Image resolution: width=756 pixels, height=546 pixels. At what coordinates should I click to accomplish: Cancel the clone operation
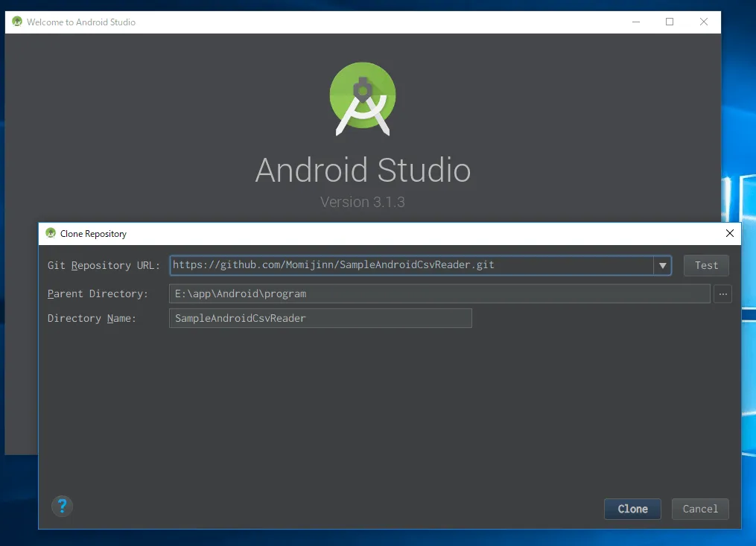[700, 509]
